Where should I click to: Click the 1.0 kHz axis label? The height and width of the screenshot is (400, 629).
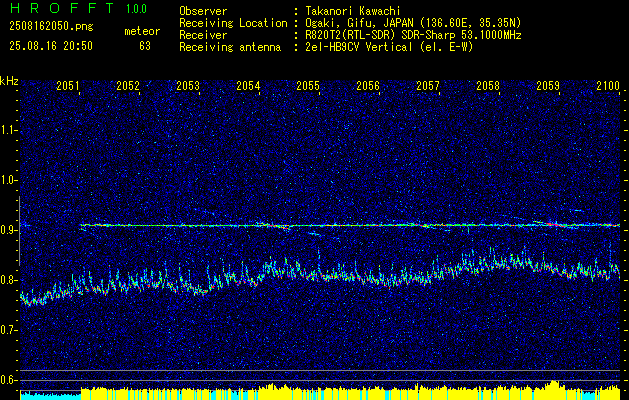8,180
